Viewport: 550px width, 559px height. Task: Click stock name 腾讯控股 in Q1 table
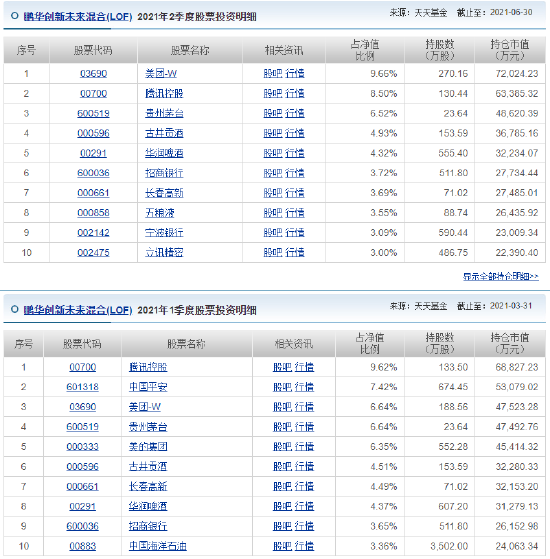pos(148,367)
